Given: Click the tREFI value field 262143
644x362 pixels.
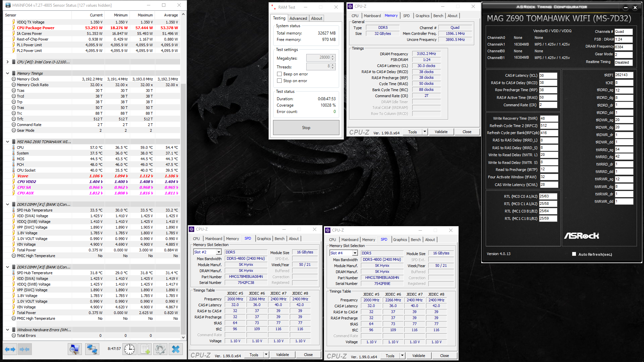Looking at the screenshot, I should (624, 75).
